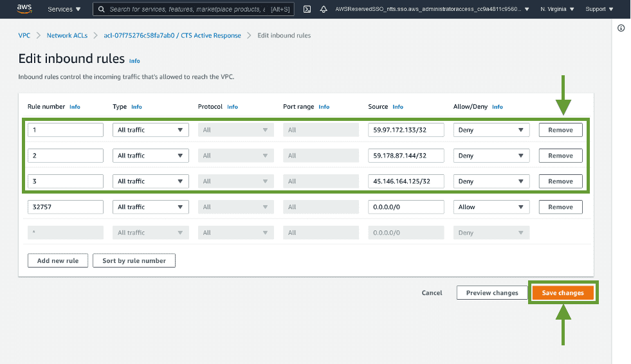Edit source field 45.146.164.125/32

coord(406,181)
